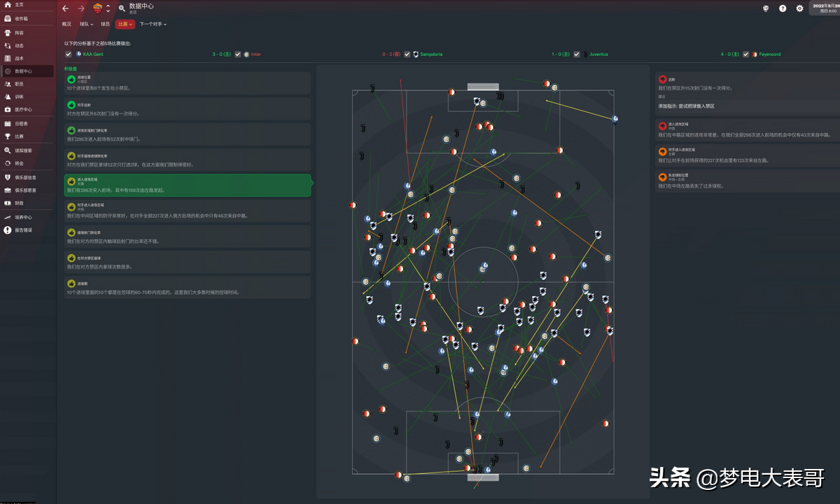Image resolution: width=840 pixels, height=504 pixels.
Task: Click the club badge switcher arrows
Action: click(108, 8)
